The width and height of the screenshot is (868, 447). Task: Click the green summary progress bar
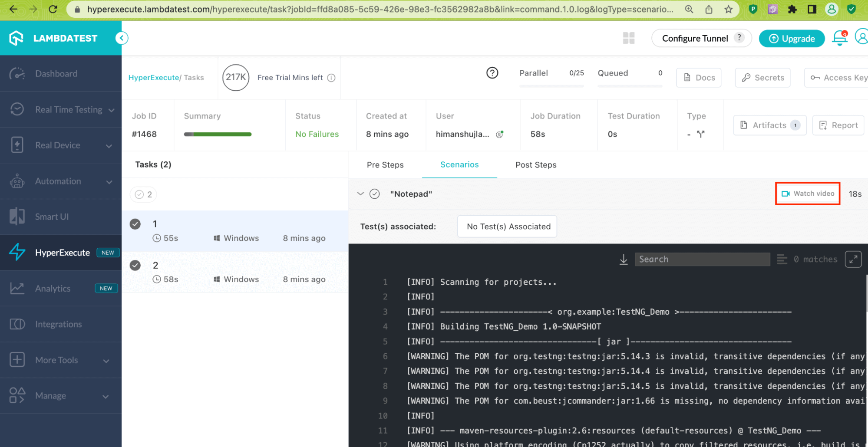(x=218, y=135)
